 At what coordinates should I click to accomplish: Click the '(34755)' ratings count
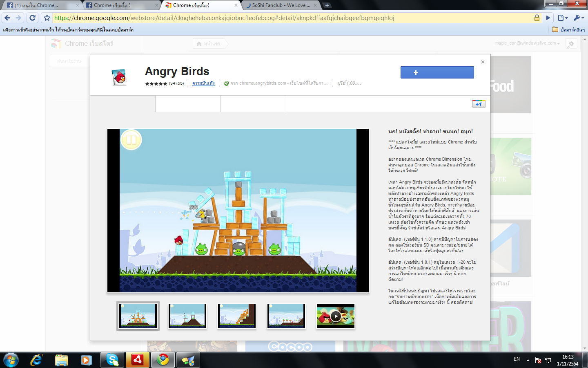176,83
